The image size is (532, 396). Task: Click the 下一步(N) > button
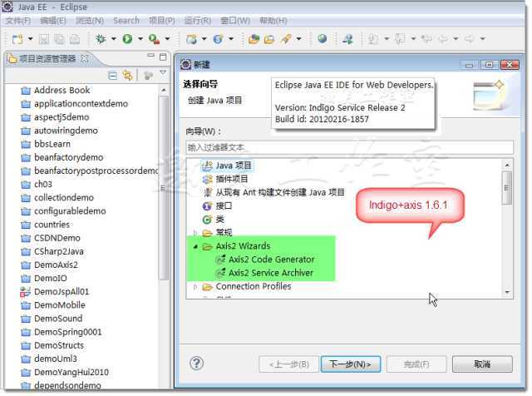351,364
